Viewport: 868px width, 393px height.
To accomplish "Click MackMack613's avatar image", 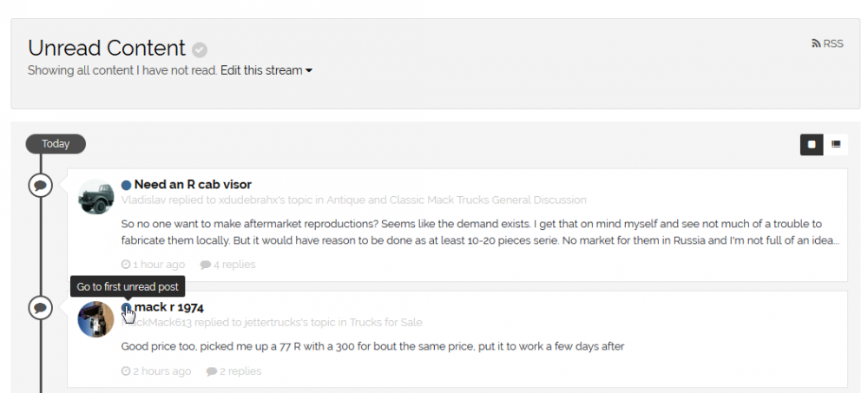I will point(95,319).
